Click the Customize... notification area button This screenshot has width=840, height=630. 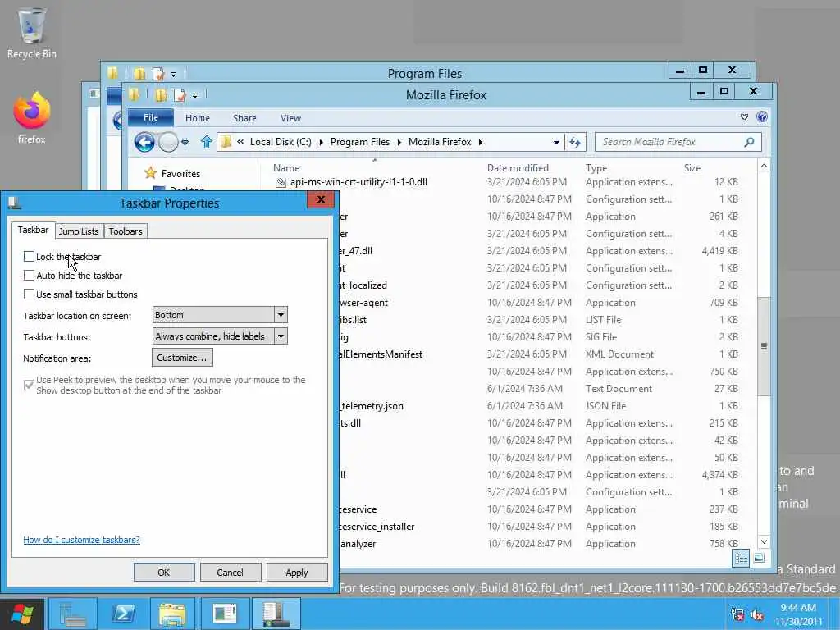182,358
